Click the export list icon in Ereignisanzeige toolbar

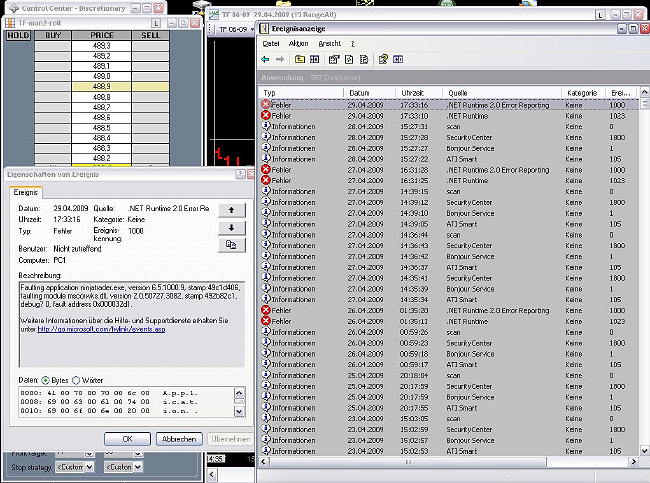pyautogui.click(x=364, y=60)
